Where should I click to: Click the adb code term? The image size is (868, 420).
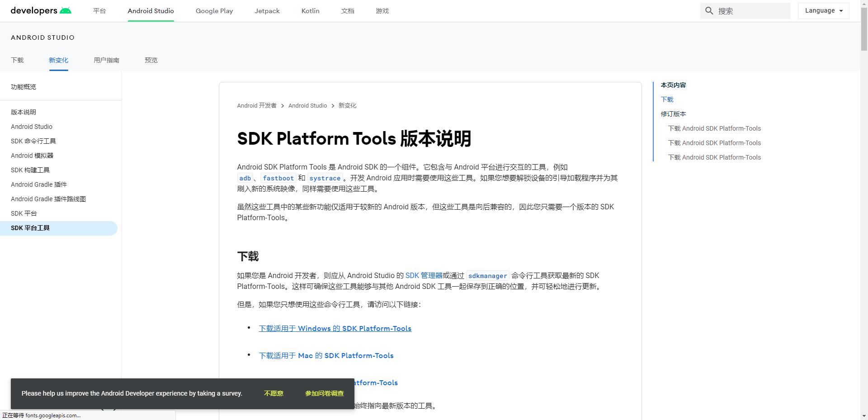245,178
